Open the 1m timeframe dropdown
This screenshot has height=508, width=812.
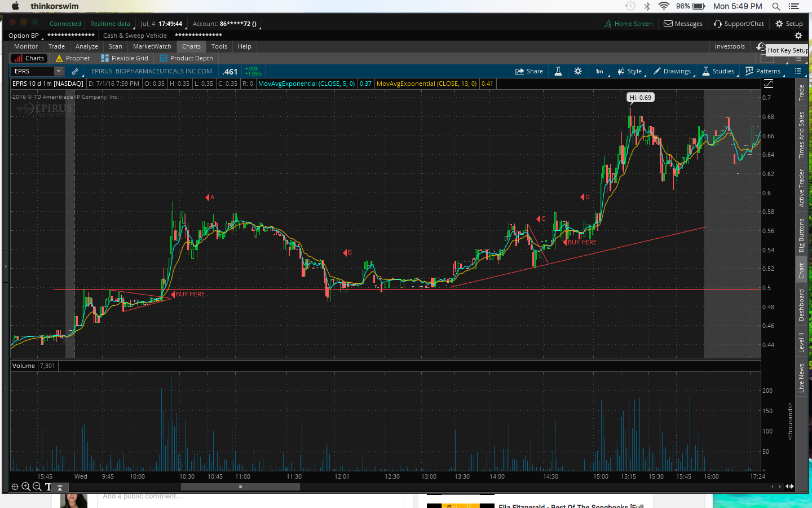[x=599, y=71]
